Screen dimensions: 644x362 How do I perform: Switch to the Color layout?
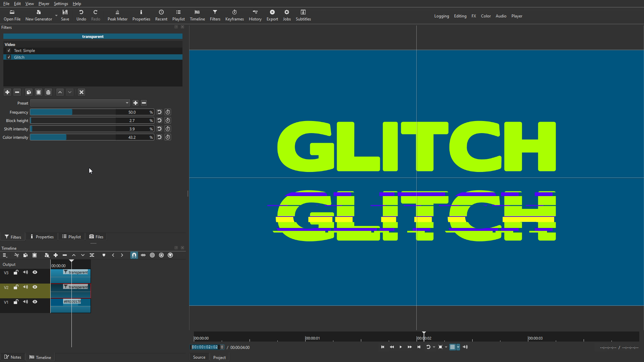point(486,16)
